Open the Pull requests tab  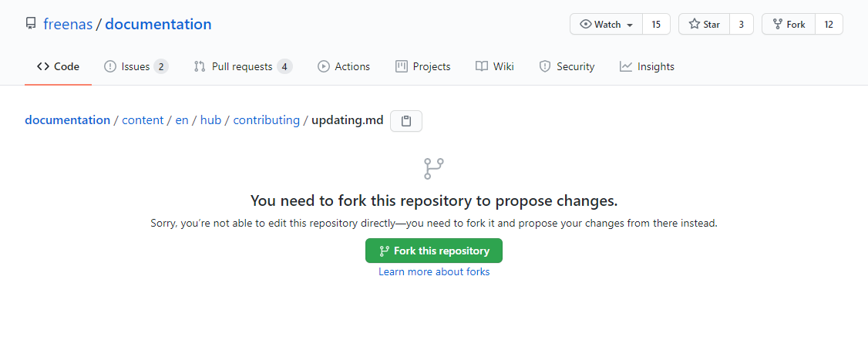point(242,66)
